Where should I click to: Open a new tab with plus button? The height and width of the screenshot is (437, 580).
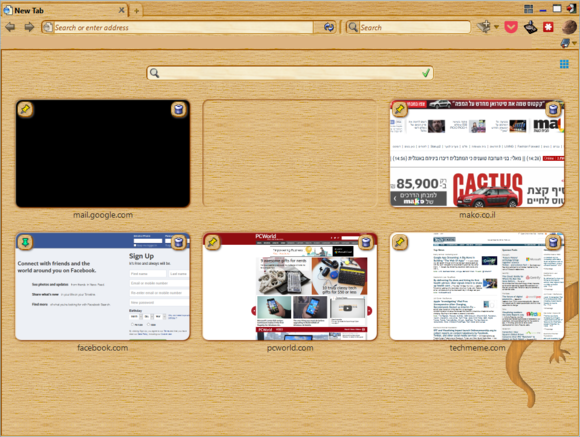[136, 11]
